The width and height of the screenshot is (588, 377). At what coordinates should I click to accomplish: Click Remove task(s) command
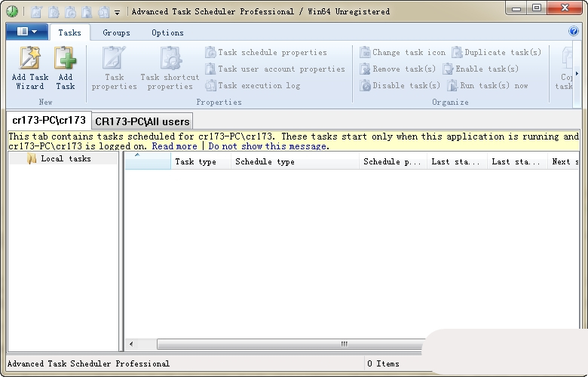(397, 69)
